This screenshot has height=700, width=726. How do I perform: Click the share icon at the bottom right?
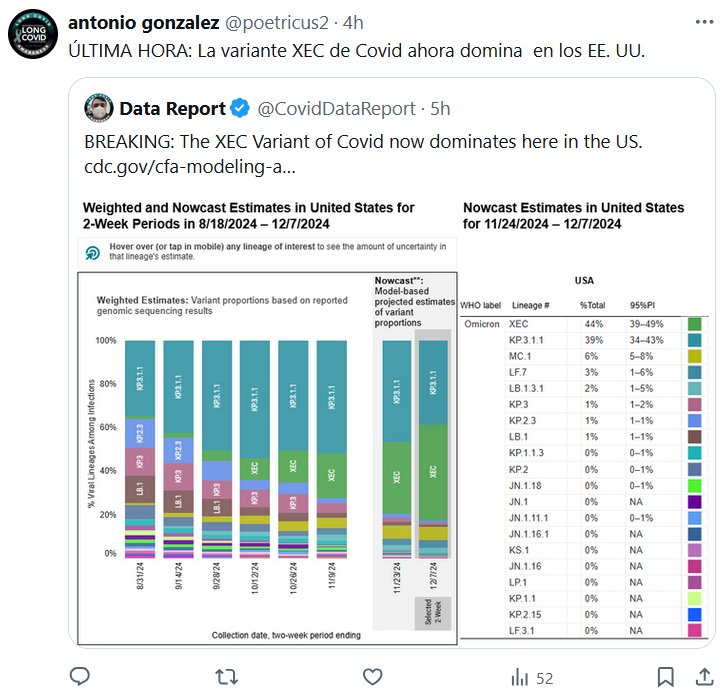click(x=699, y=678)
